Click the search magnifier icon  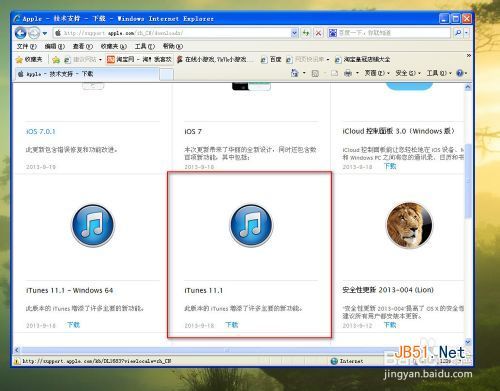(x=458, y=33)
